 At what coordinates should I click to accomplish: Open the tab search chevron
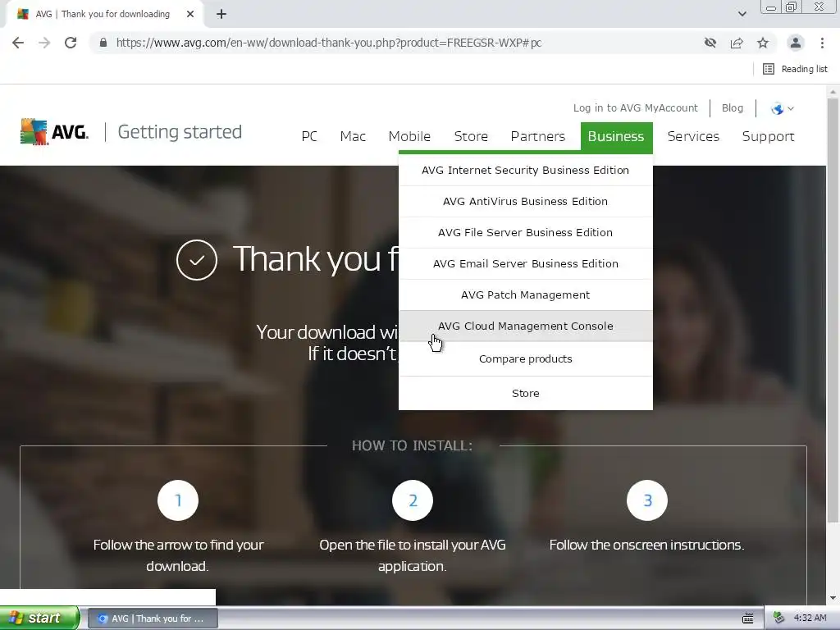[x=742, y=14]
